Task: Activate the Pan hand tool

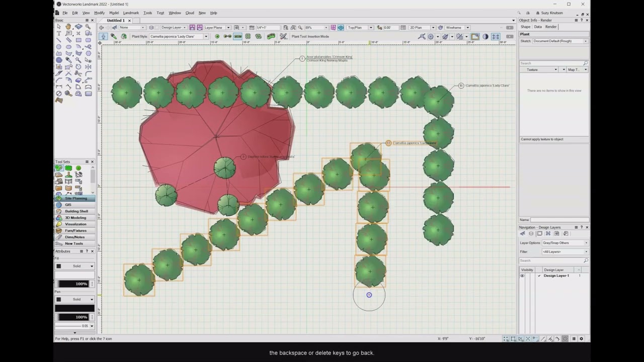Action: tap(68, 27)
